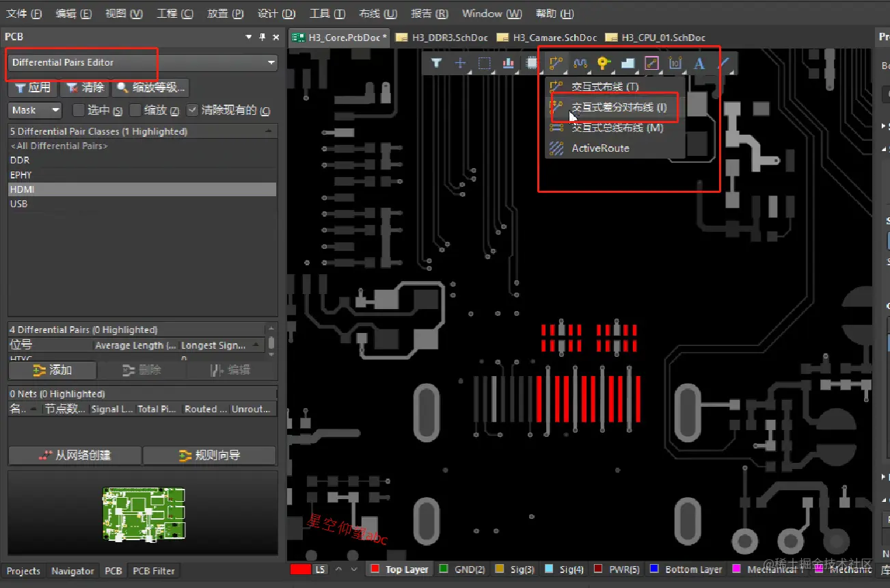The height and width of the screenshot is (588, 890).
Task: Click the GND(2) green layer swatch
Action: pyautogui.click(x=444, y=569)
